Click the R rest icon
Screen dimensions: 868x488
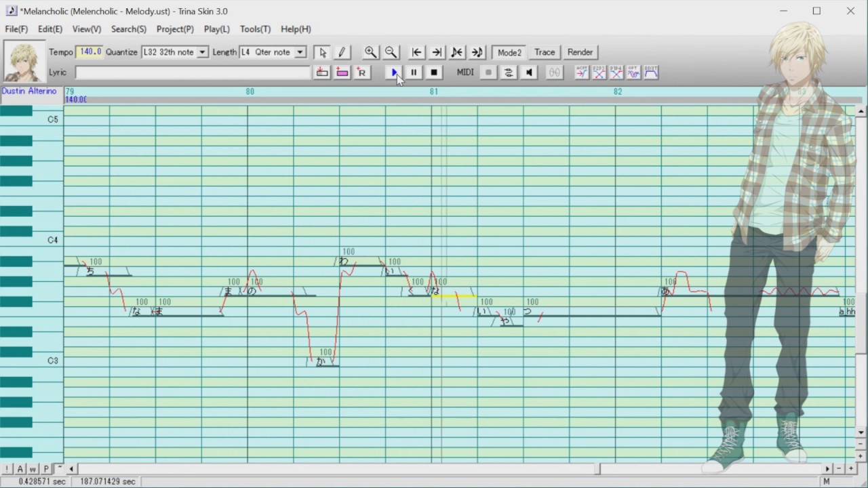tap(362, 73)
